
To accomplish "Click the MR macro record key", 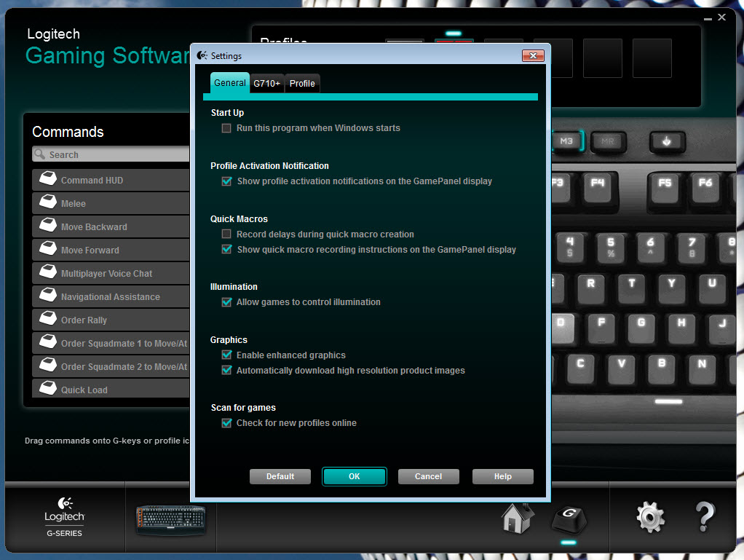I will click(x=608, y=141).
